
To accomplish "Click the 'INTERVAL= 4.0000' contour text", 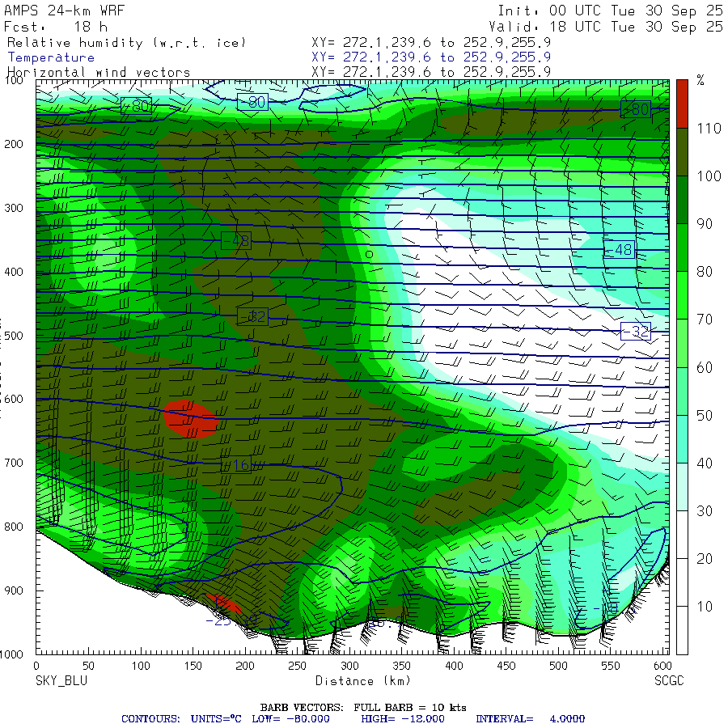I will [530, 719].
